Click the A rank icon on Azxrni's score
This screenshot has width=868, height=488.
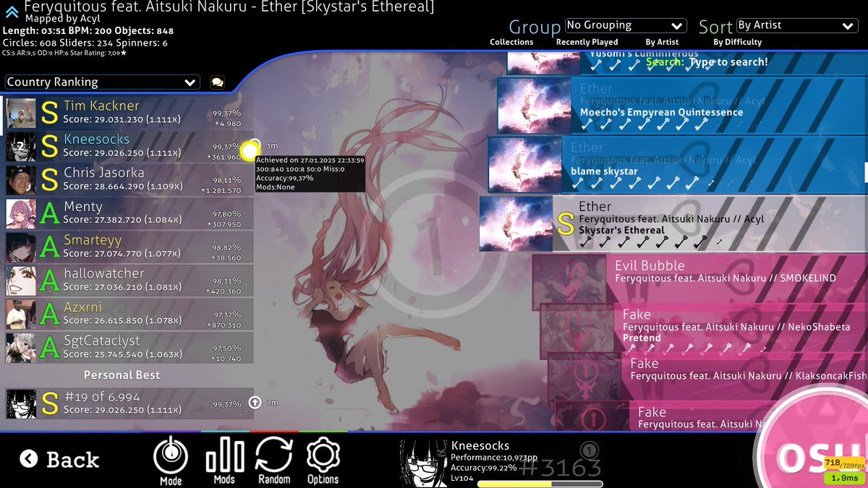coord(48,314)
